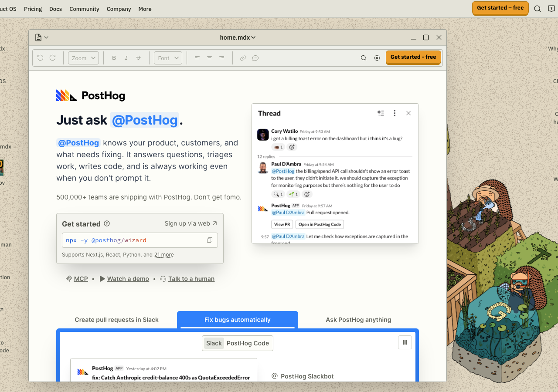
Task: Click the redo arrow in editor toolbar
Action: point(53,57)
